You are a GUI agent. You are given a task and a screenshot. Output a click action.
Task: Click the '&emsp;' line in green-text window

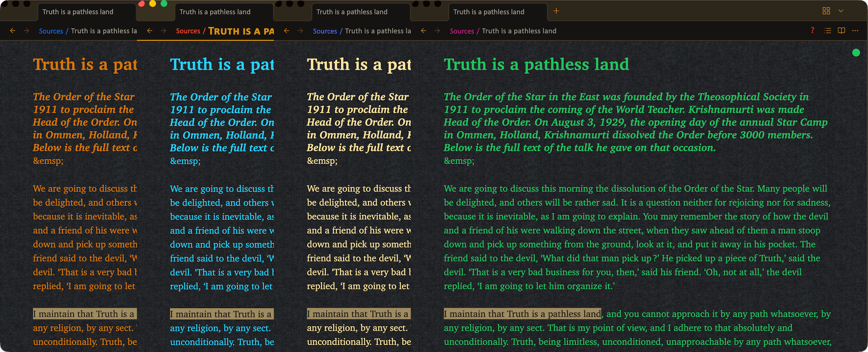click(459, 160)
